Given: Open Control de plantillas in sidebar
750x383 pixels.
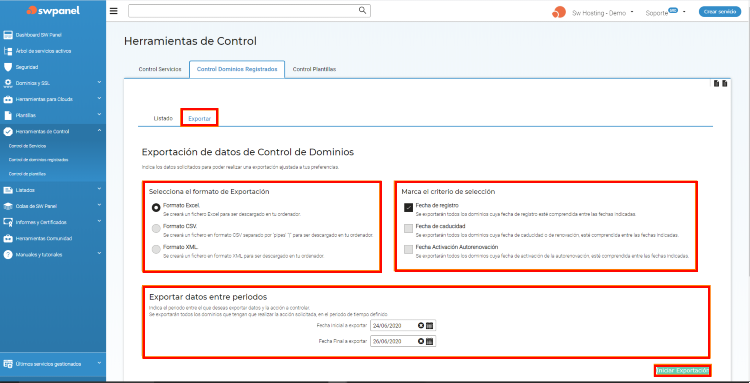Looking at the screenshot, I should click(x=27, y=174).
